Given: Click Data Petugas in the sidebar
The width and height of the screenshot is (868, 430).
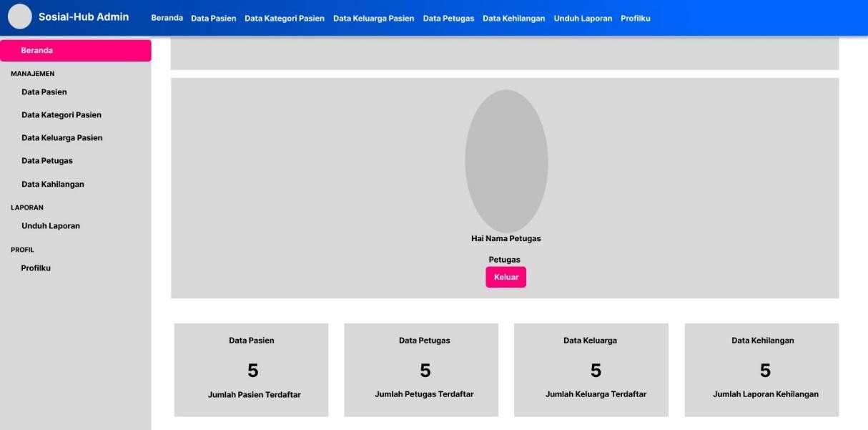Looking at the screenshot, I should [x=47, y=161].
